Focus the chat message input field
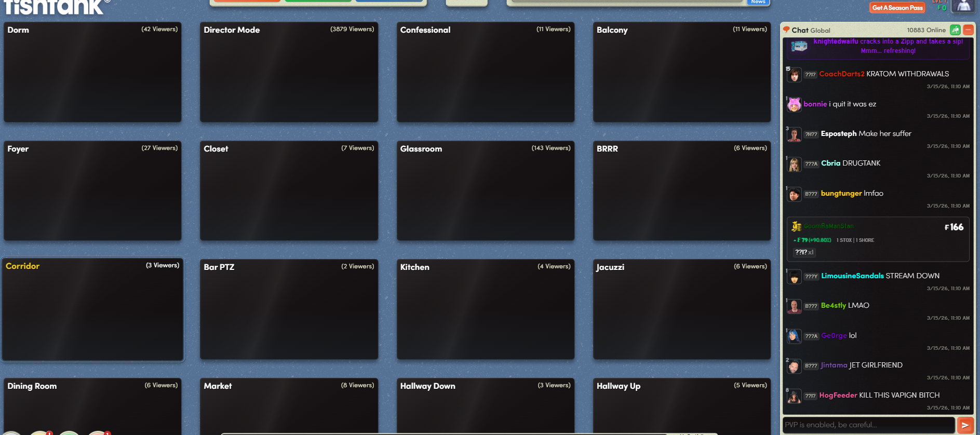This screenshot has width=980, height=435. coord(869,425)
